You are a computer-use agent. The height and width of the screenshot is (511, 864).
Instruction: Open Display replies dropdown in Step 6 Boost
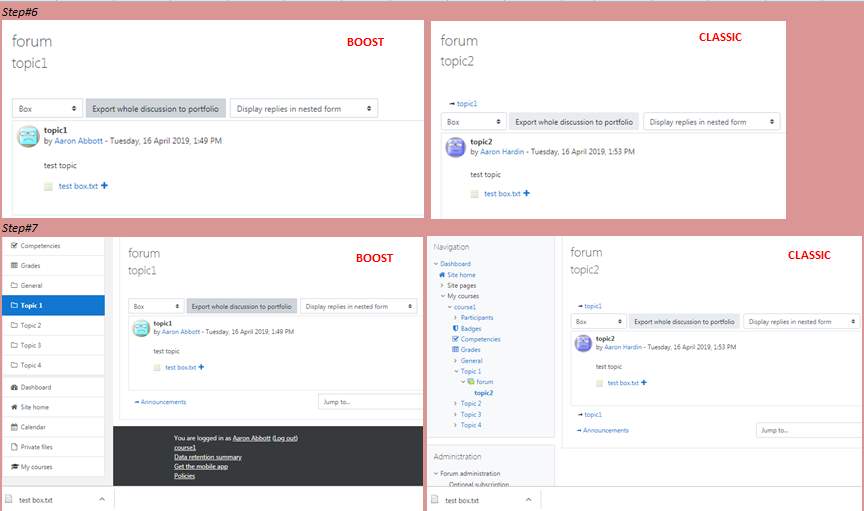pos(304,109)
